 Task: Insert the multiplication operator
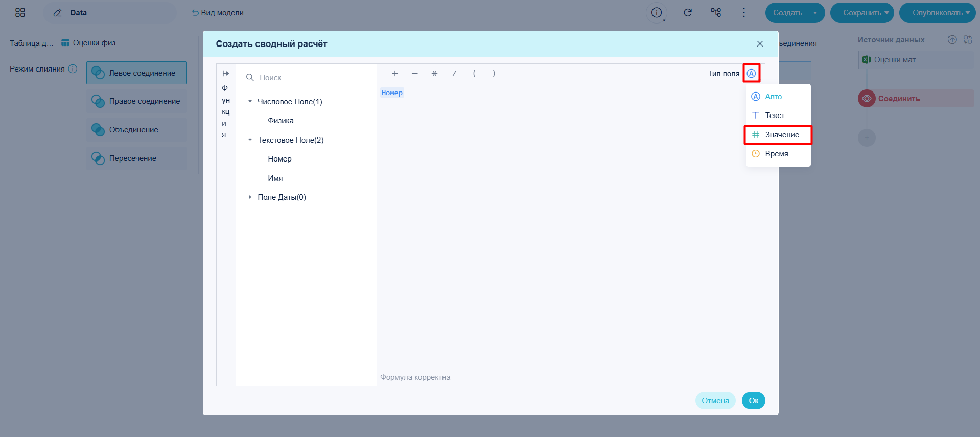tap(434, 74)
